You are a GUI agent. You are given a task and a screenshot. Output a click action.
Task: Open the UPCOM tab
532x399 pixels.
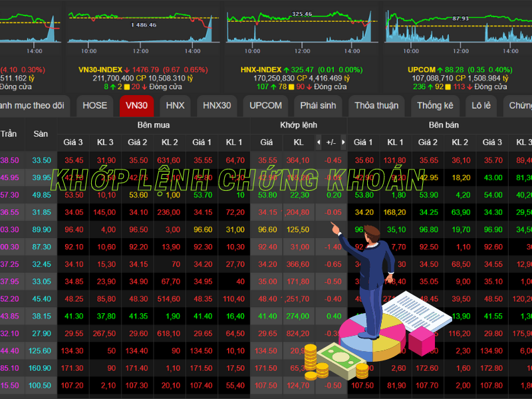pos(265,106)
